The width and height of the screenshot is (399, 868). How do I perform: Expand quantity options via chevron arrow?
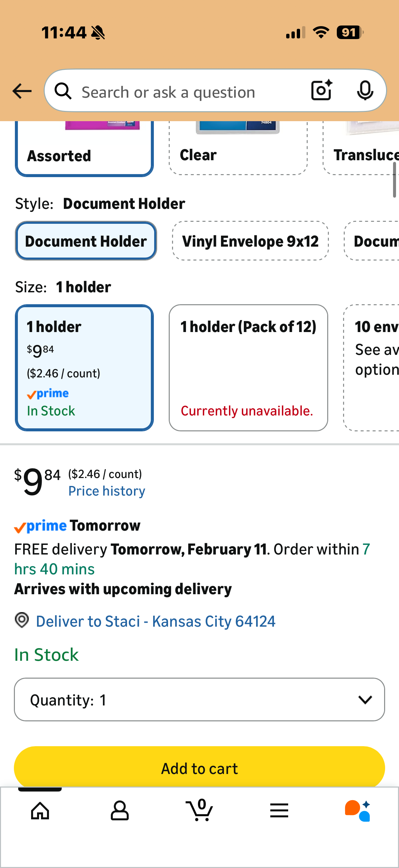pyautogui.click(x=365, y=700)
